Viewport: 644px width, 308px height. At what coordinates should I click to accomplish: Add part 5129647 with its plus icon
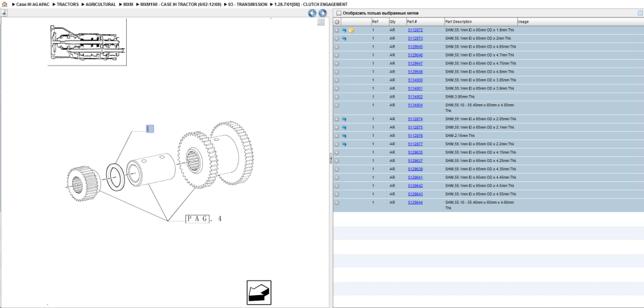pyautogui.click(x=337, y=64)
